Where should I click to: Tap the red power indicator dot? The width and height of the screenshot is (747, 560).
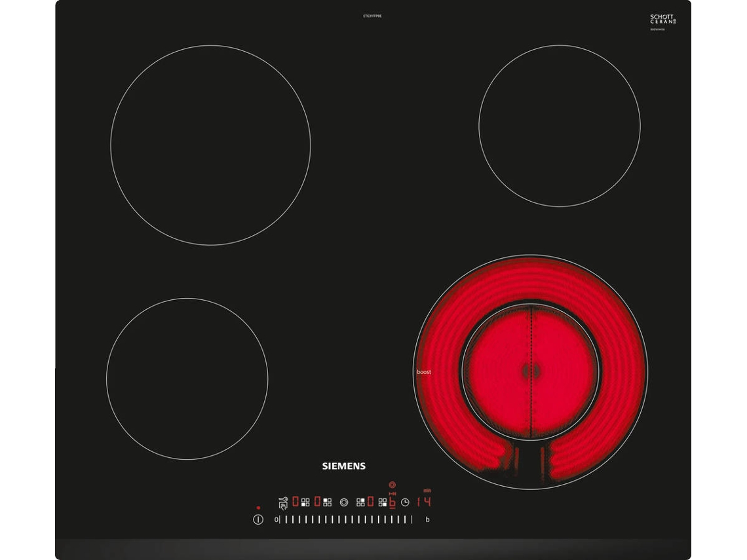pyautogui.click(x=258, y=508)
